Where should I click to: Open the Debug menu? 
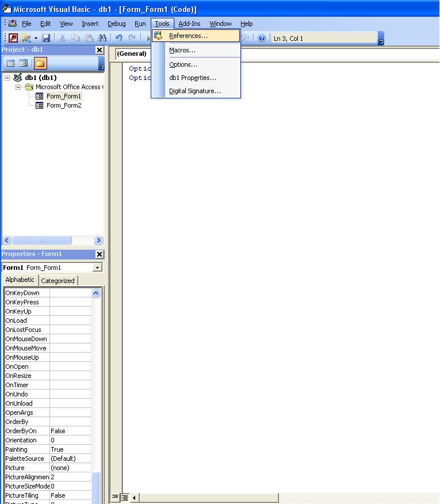point(116,24)
